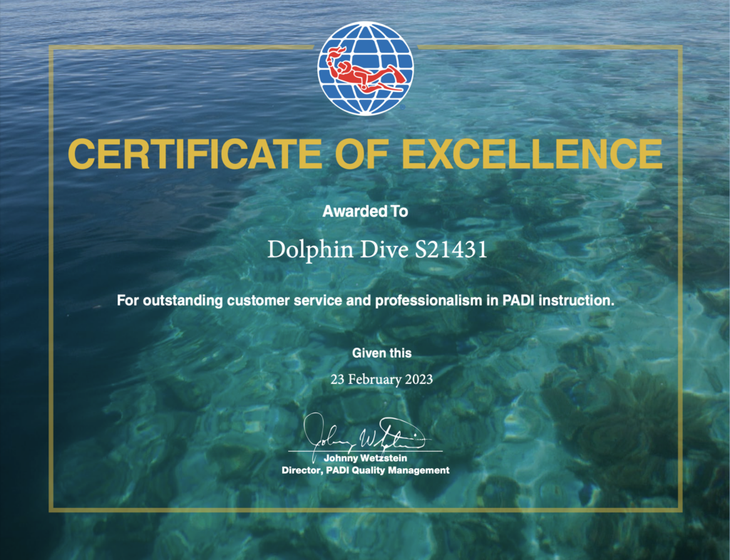The width and height of the screenshot is (730, 560).
Task: Click 'Director, PADI Quality Management' title
Action: click(366, 470)
